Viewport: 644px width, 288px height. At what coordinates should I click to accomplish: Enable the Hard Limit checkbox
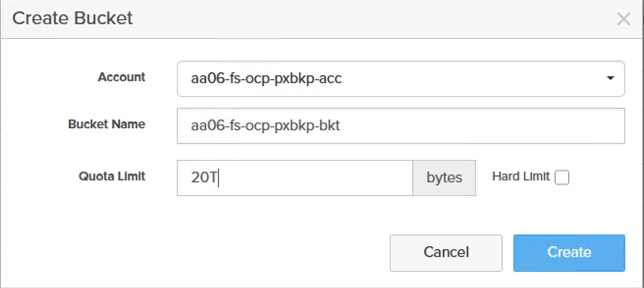click(562, 178)
